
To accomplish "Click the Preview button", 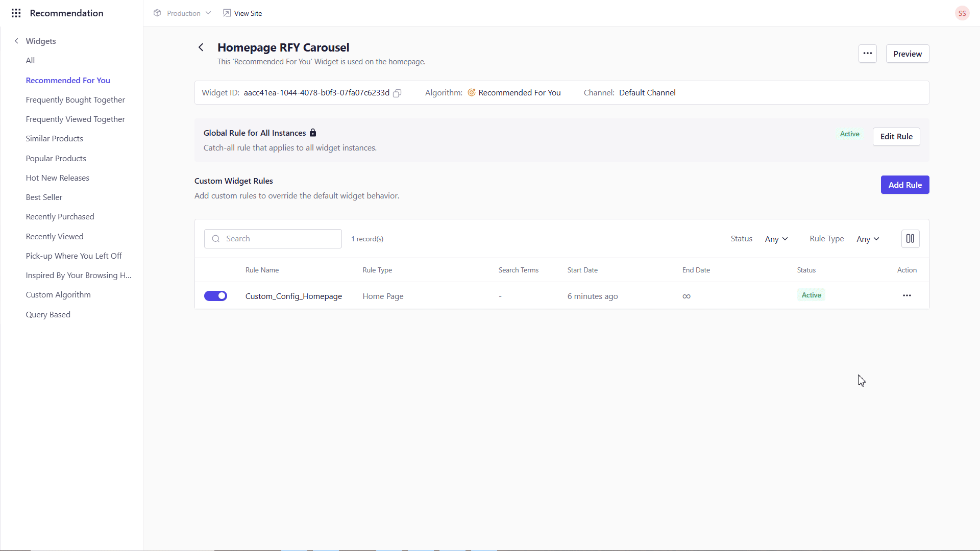I will click(x=907, y=54).
